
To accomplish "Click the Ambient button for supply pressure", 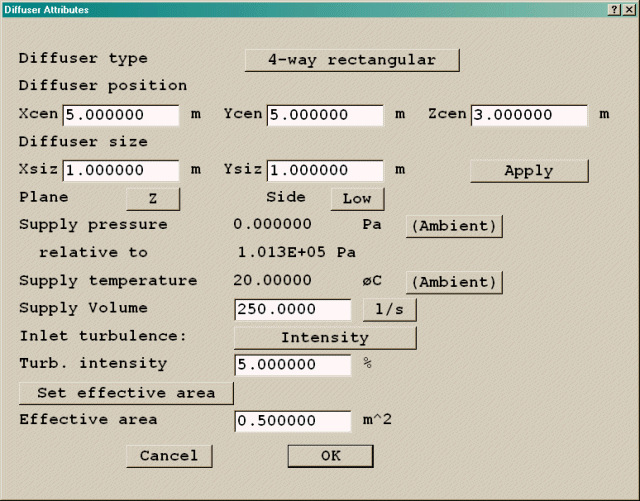I will point(454,226).
